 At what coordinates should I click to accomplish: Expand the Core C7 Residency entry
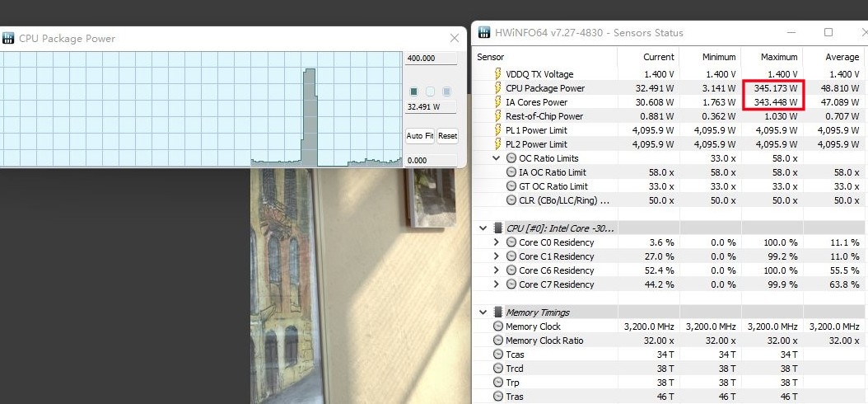pyautogui.click(x=496, y=284)
